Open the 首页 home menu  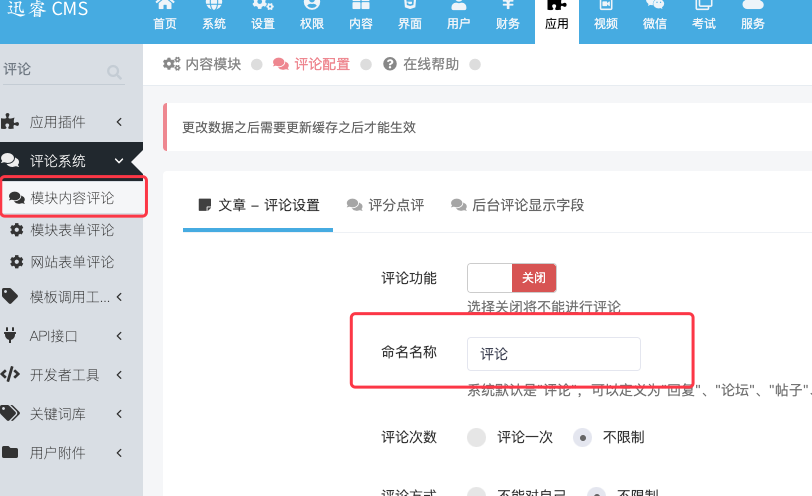(x=165, y=16)
